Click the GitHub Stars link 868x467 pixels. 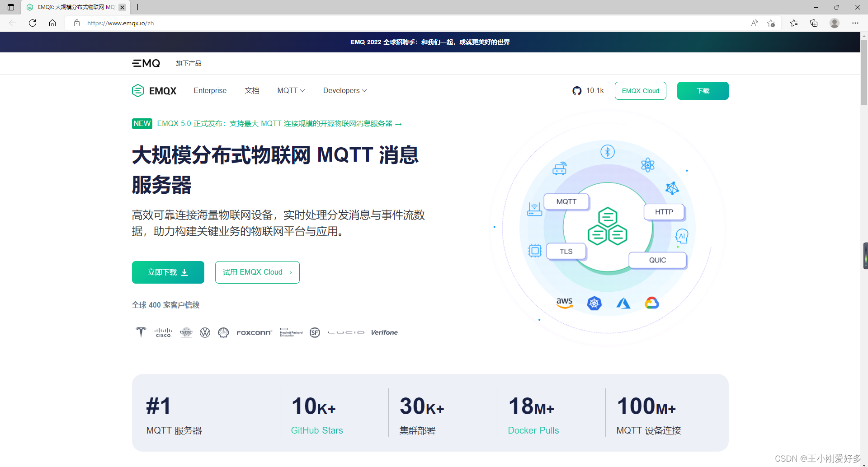pyautogui.click(x=317, y=430)
